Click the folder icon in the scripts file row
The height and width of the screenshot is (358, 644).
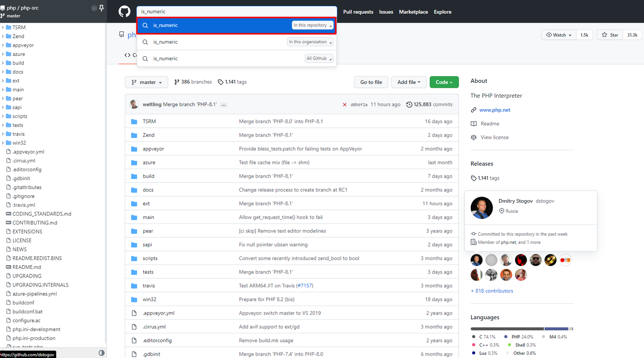pos(134,258)
